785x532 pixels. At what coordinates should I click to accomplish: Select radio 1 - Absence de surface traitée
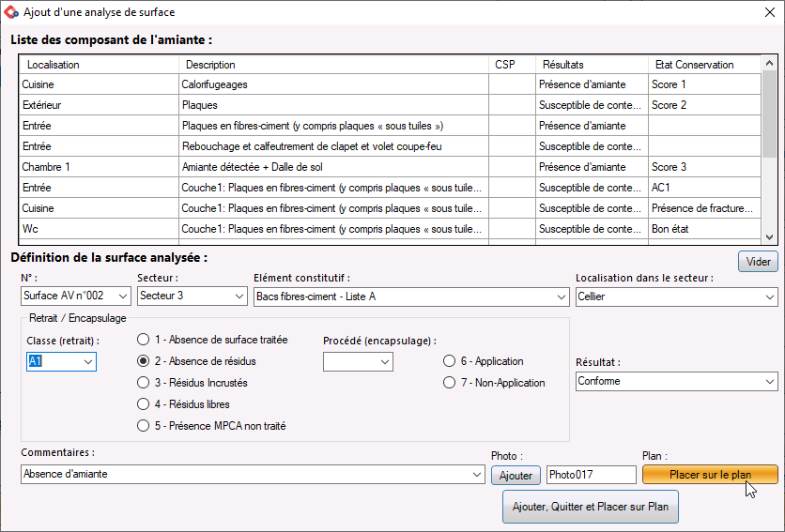[x=143, y=340]
